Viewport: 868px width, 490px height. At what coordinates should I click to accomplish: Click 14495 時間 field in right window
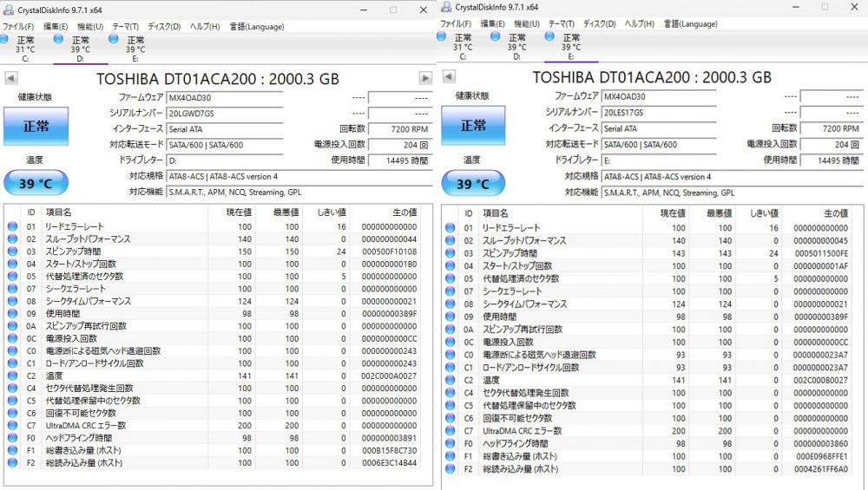pyautogui.click(x=831, y=160)
